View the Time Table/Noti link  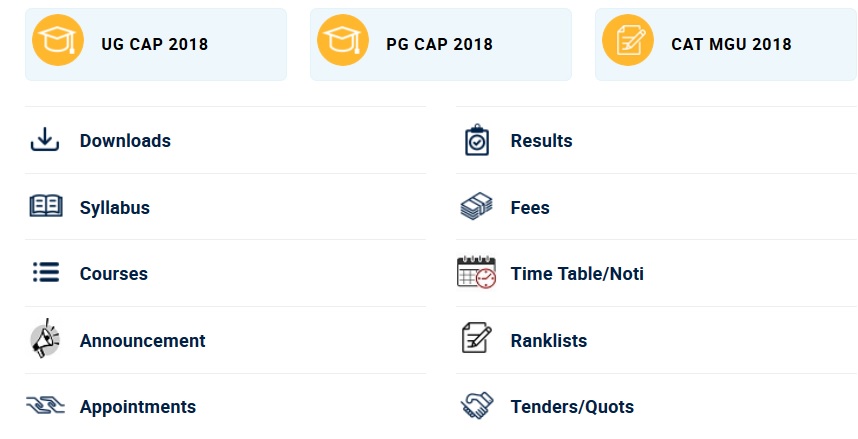click(x=577, y=274)
